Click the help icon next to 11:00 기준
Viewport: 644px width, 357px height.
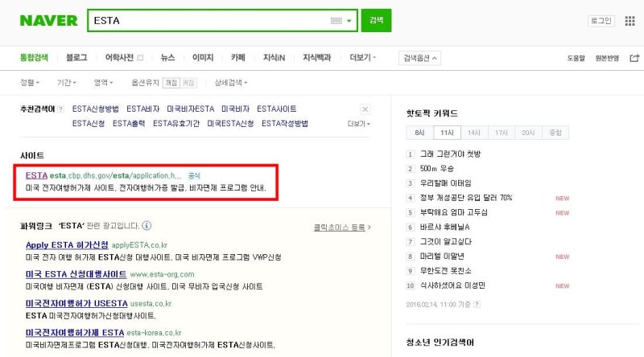point(477,305)
